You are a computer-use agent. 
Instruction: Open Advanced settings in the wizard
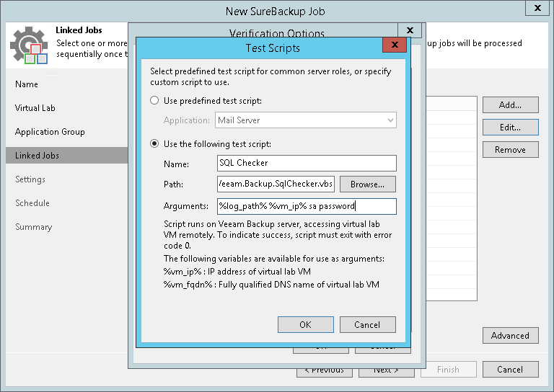point(511,336)
